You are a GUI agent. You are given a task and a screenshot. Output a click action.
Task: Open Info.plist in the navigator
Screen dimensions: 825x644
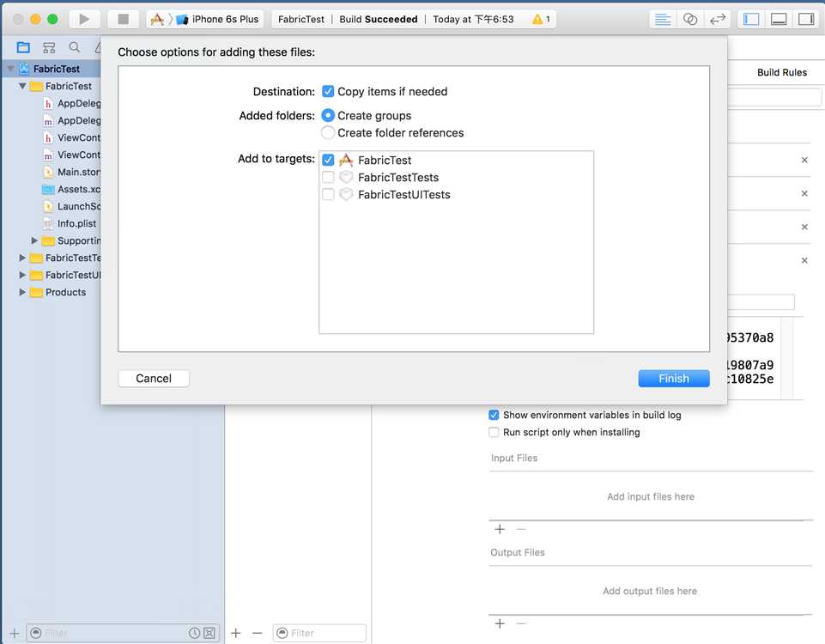point(70,223)
